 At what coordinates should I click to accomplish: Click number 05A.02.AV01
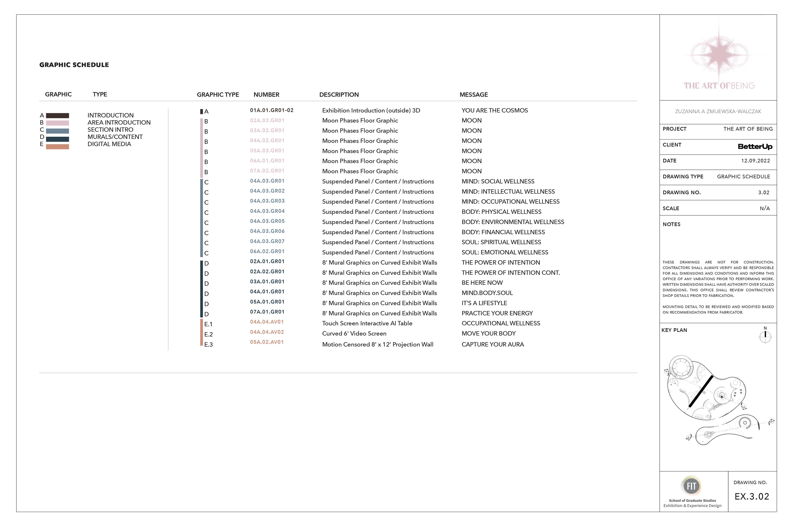point(267,342)
